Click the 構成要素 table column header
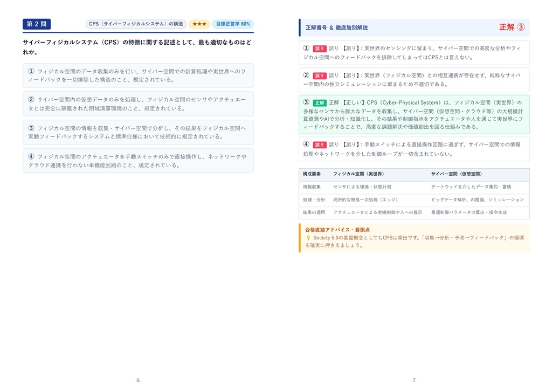This screenshot has width=552, height=392. pos(312,174)
